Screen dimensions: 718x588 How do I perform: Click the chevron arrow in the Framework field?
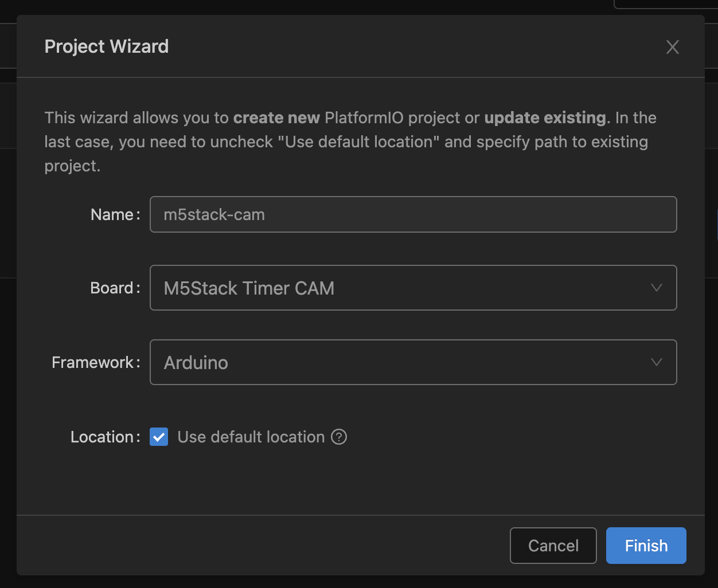657,362
